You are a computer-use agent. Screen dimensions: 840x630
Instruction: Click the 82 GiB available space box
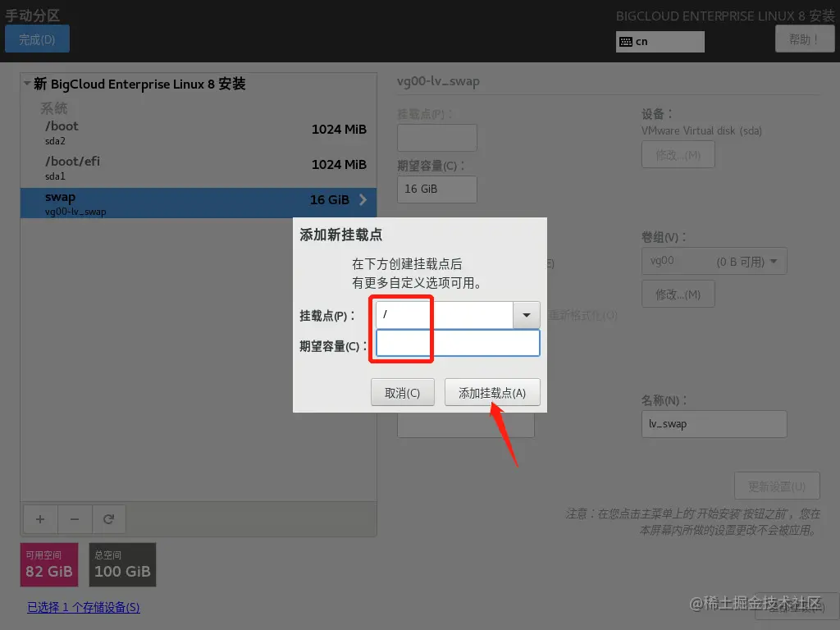[x=49, y=564]
